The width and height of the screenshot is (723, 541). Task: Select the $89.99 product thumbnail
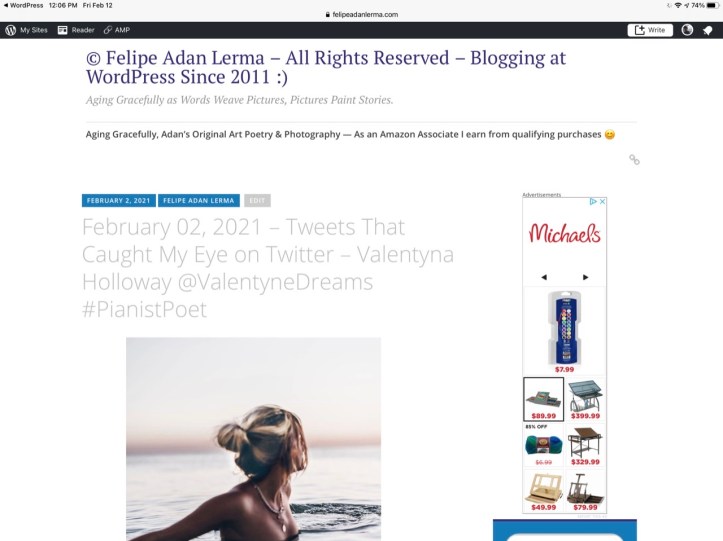pyautogui.click(x=544, y=399)
